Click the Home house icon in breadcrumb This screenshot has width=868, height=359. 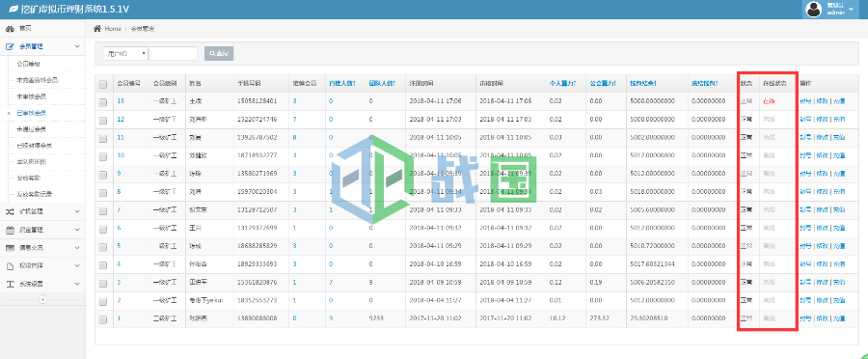[97, 28]
